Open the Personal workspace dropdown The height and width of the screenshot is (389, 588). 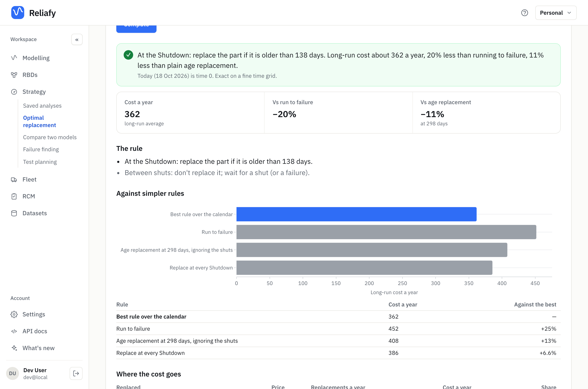(556, 13)
